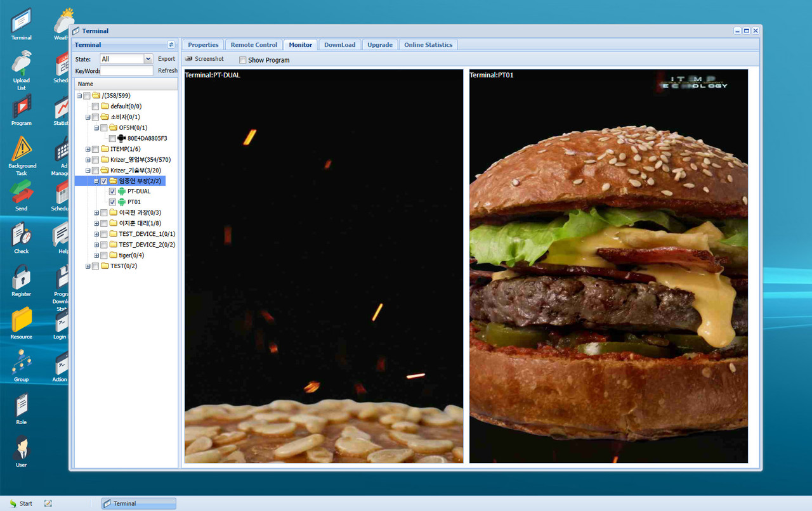Collapse the Krizer_기술부(3/20) folder
Image resolution: width=812 pixels, height=511 pixels.
88,170
